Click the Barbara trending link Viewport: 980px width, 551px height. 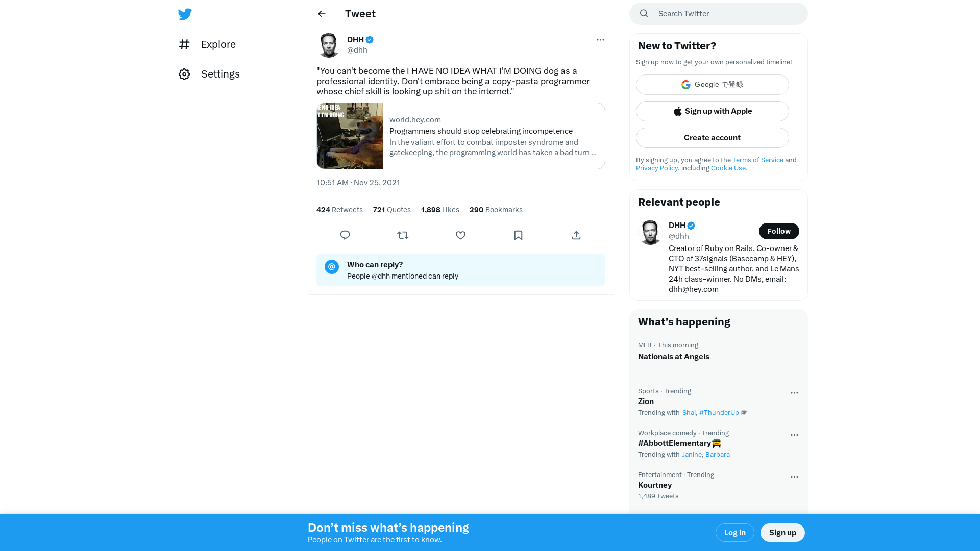718,455
